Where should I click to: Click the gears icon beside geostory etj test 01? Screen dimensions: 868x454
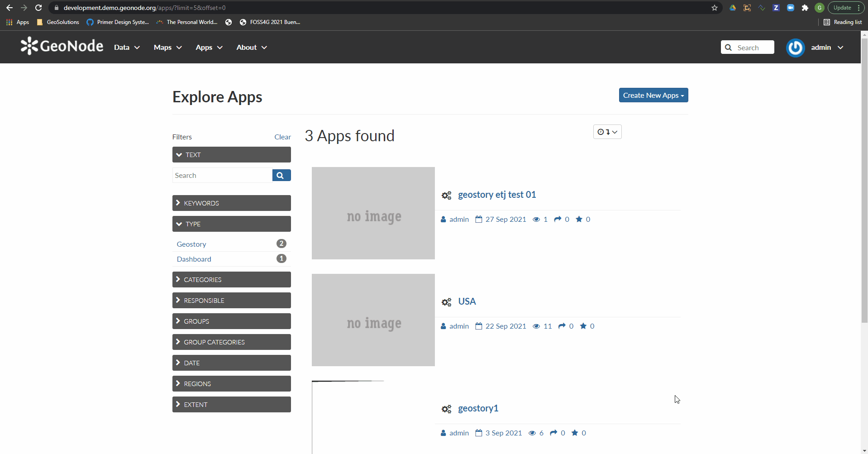[447, 195]
